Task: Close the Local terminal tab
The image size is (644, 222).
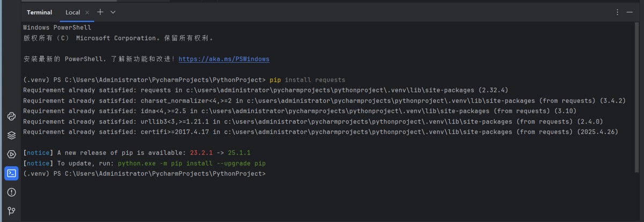Action: [x=87, y=12]
